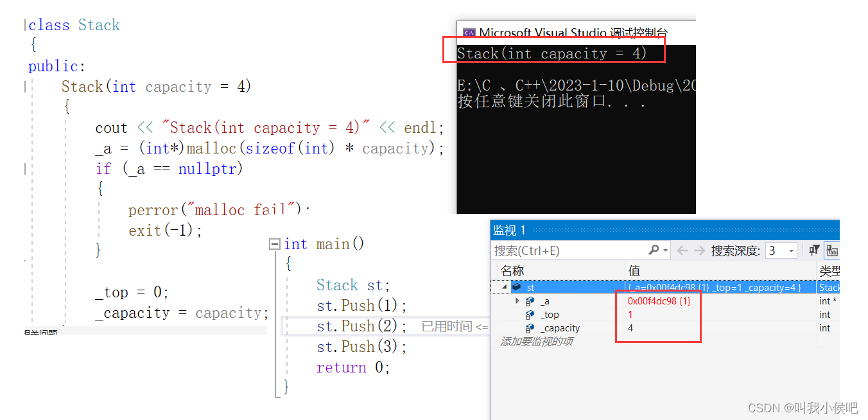Collapse the st variable row

click(504, 288)
